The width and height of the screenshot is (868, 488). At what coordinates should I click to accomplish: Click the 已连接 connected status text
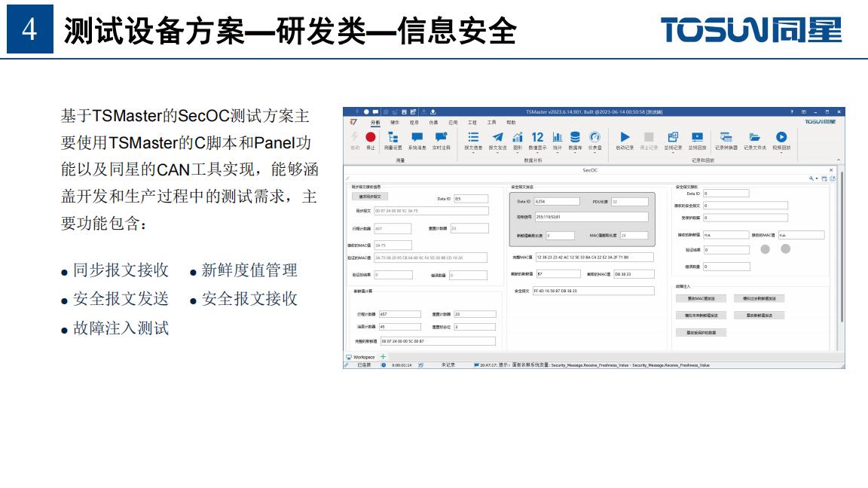point(364,365)
